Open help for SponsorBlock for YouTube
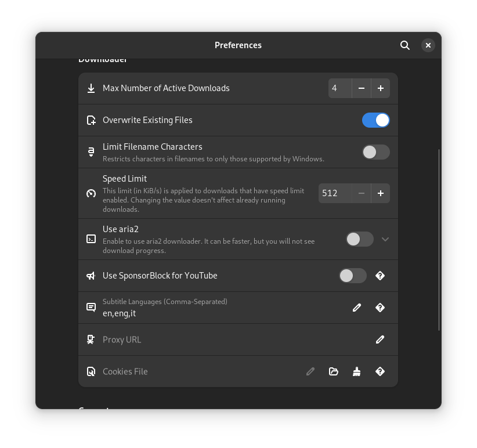Image resolution: width=477 pixels, height=448 pixels. coord(380,276)
